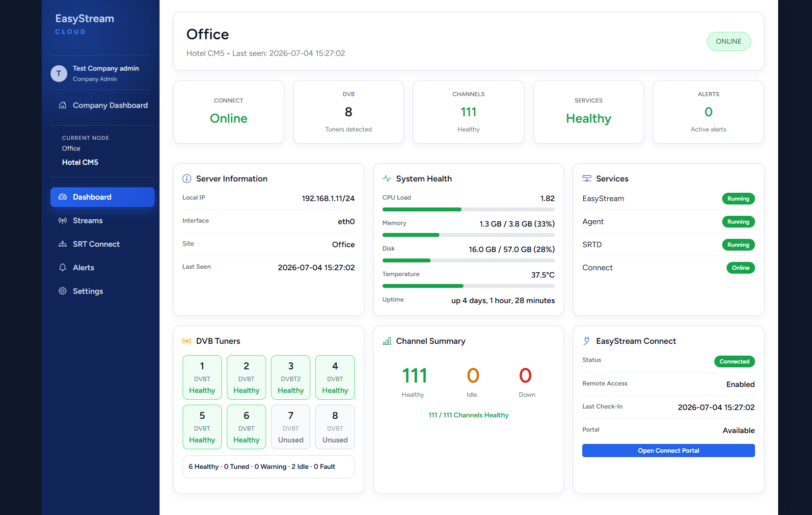Click EasyStream service Running badge
812x515 pixels.
[x=738, y=199]
